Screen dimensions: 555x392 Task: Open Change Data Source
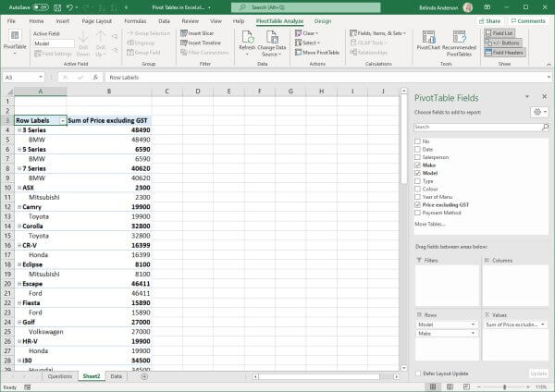click(271, 43)
